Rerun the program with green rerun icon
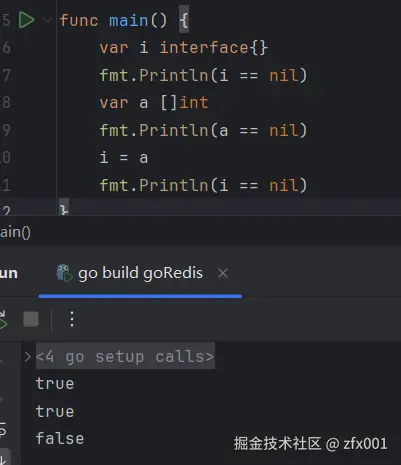 (3, 320)
